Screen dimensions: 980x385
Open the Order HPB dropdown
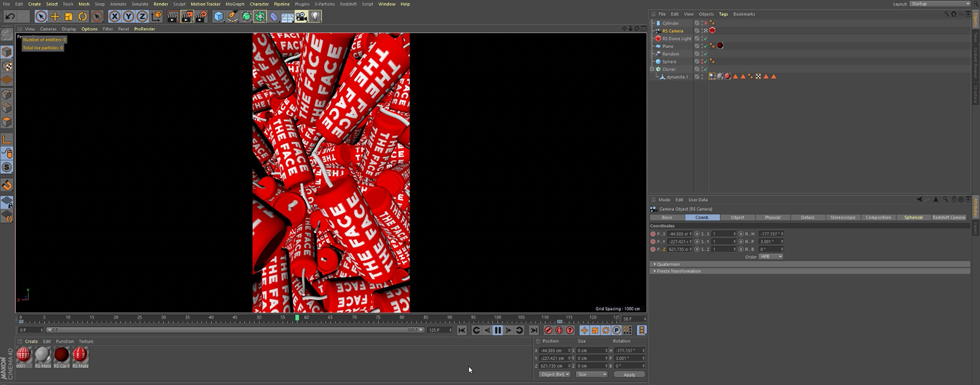pos(771,257)
